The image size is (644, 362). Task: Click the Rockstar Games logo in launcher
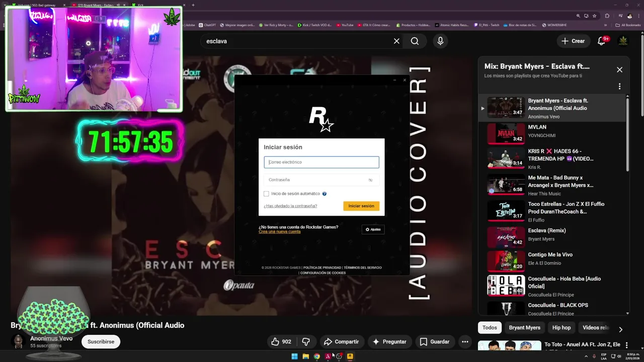click(x=321, y=120)
